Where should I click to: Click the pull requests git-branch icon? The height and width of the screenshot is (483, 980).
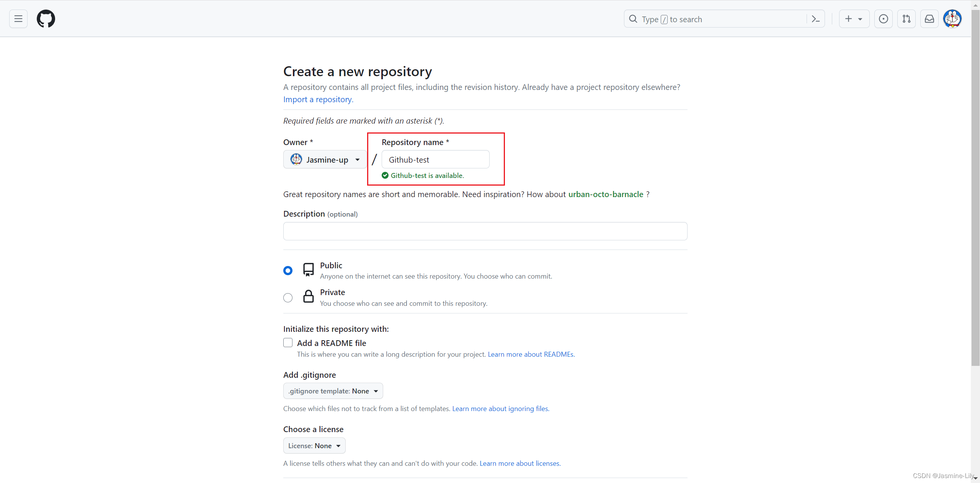(x=906, y=19)
